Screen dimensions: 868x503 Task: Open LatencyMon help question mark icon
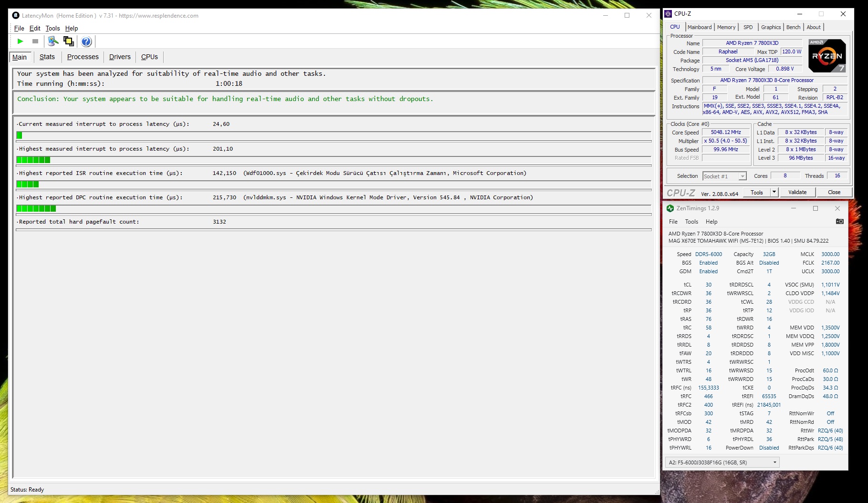86,41
